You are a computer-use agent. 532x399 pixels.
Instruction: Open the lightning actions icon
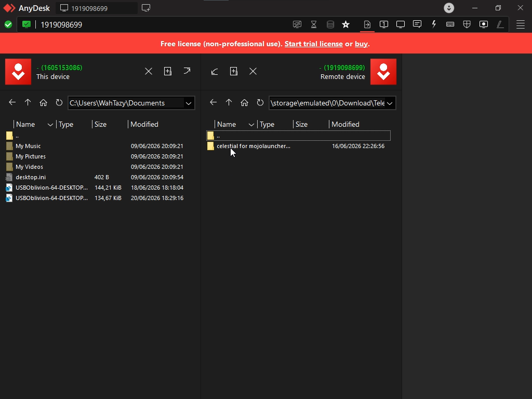[434, 24]
